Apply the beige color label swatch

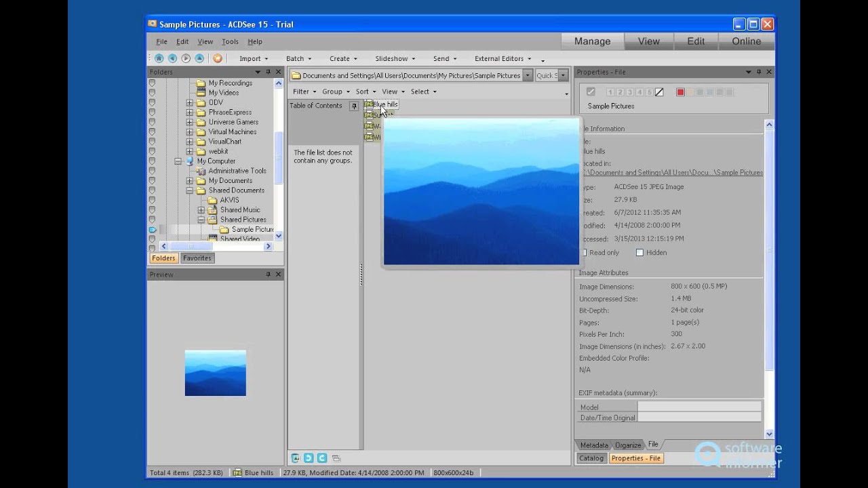tap(690, 92)
